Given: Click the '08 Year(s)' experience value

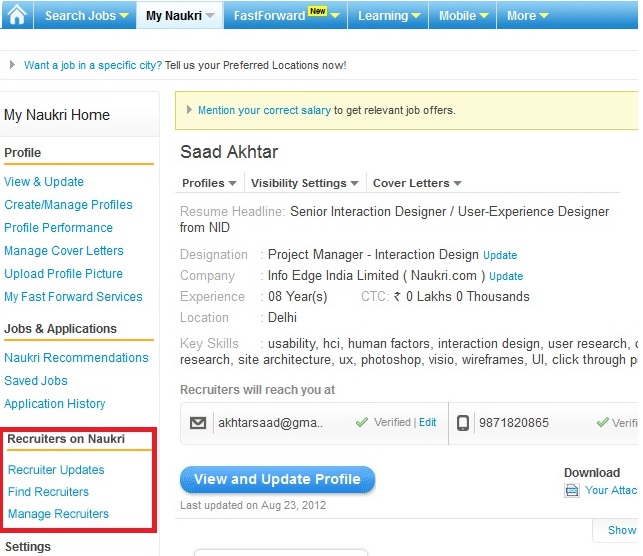Looking at the screenshot, I should tap(298, 296).
